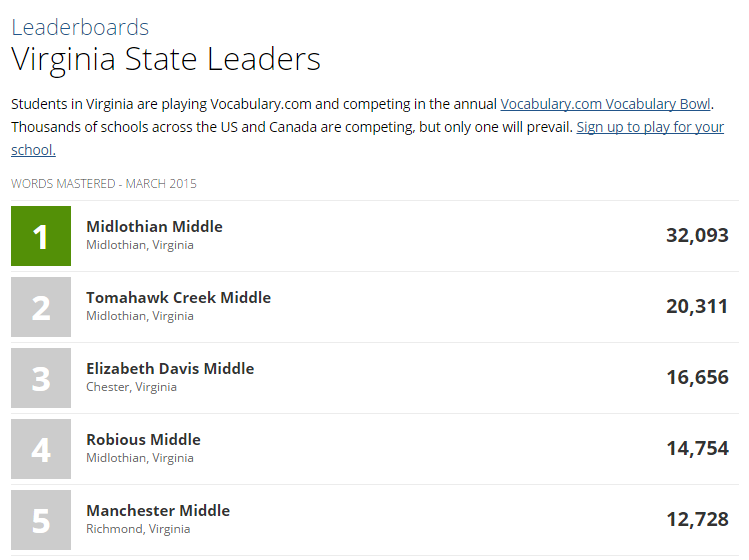This screenshot has width=749, height=560.
Task: Click the 20,311 words mastered score
Action: [x=697, y=306]
